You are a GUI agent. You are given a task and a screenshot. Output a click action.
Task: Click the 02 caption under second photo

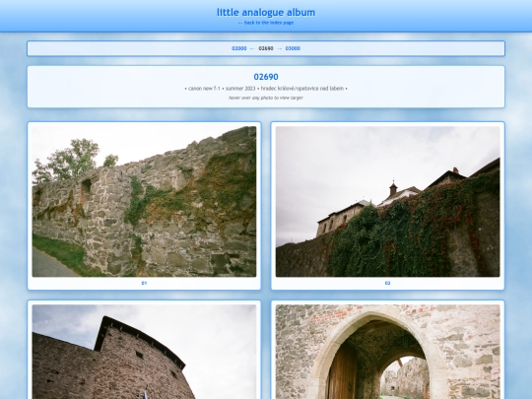pos(388,283)
